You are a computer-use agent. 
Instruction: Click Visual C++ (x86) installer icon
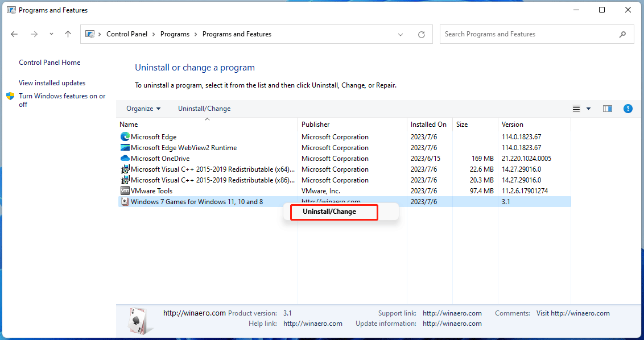tap(125, 180)
